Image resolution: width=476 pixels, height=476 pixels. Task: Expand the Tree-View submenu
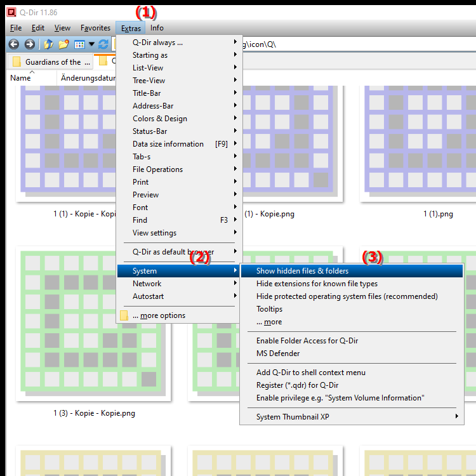click(x=179, y=81)
